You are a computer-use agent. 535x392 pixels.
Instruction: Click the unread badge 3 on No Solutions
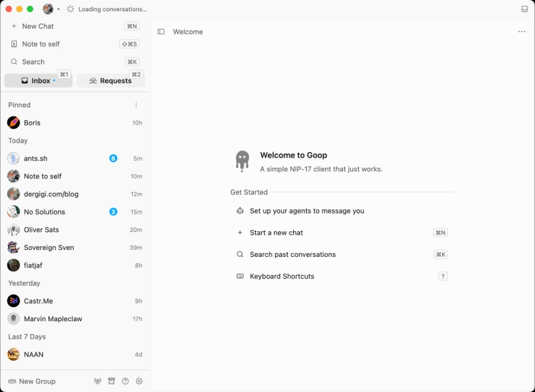pos(113,212)
